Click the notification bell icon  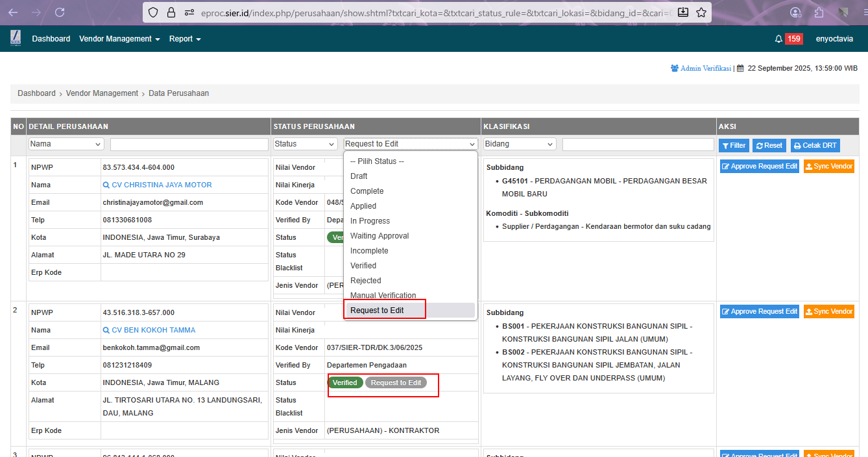(x=778, y=39)
